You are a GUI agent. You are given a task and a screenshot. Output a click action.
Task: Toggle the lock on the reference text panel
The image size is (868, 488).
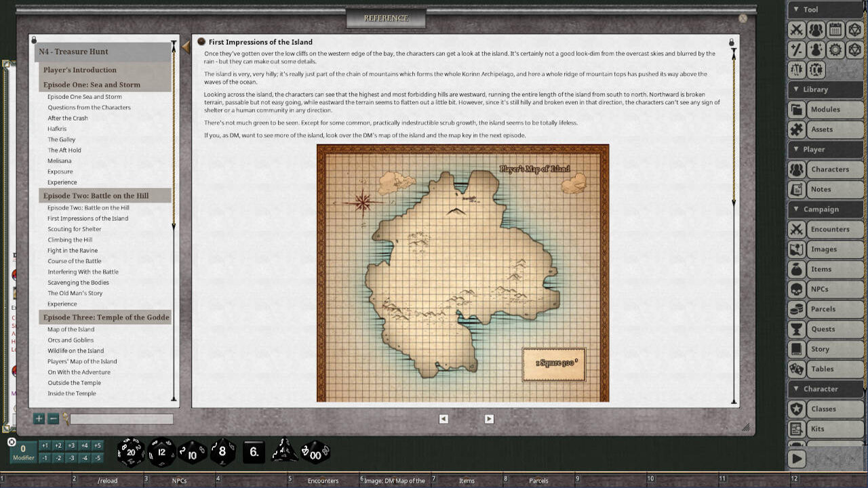tap(730, 41)
